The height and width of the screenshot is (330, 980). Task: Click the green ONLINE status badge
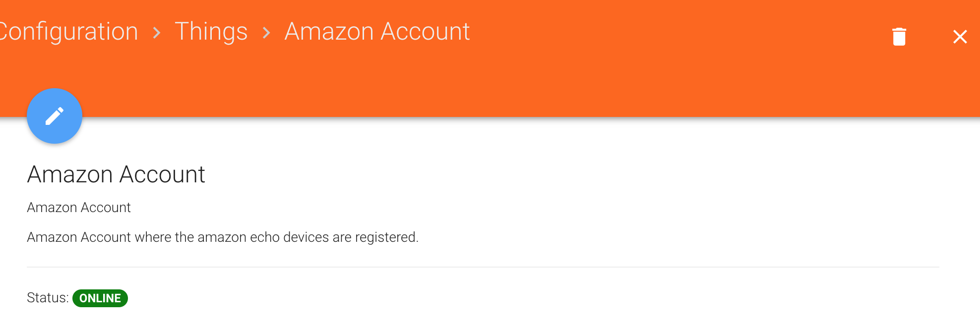[100, 298]
